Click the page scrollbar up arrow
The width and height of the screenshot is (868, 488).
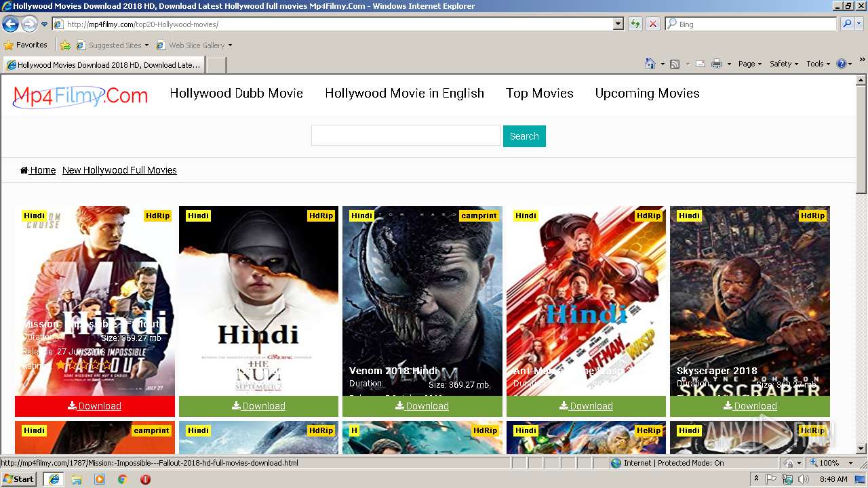[x=861, y=80]
